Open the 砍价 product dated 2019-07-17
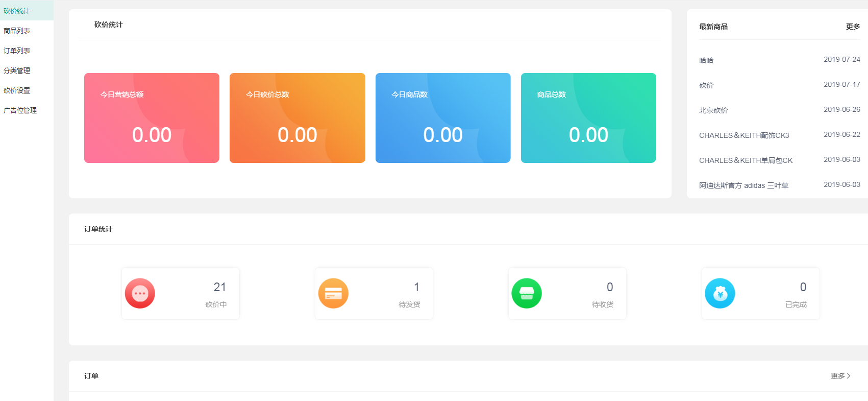868x401 pixels. pyautogui.click(x=706, y=85)
